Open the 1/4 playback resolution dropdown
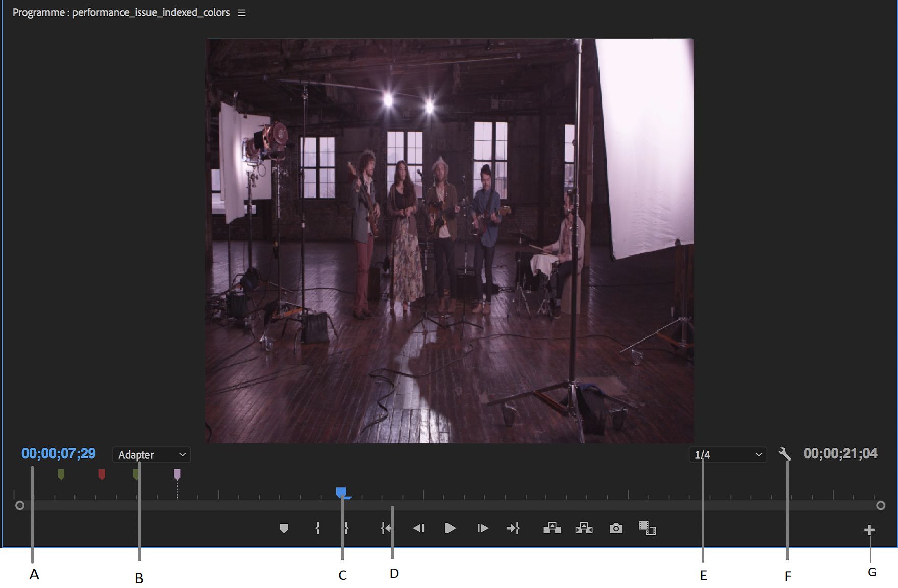 point(728,454)
